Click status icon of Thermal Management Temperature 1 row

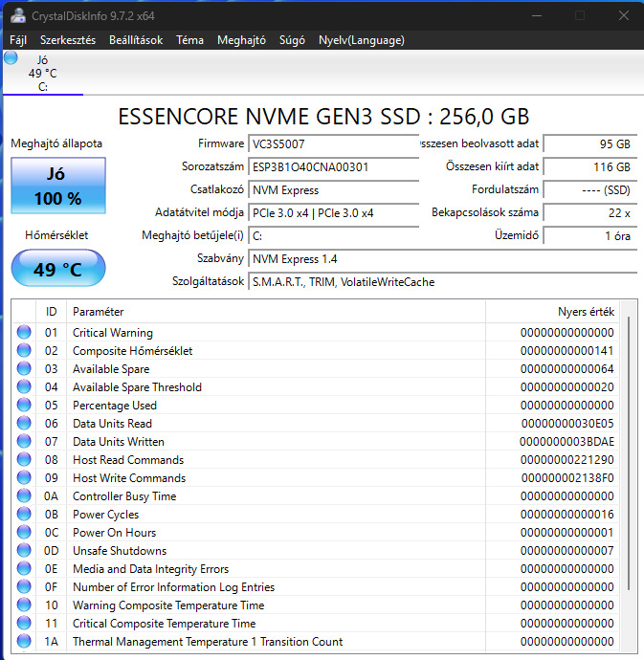point(24,641)
